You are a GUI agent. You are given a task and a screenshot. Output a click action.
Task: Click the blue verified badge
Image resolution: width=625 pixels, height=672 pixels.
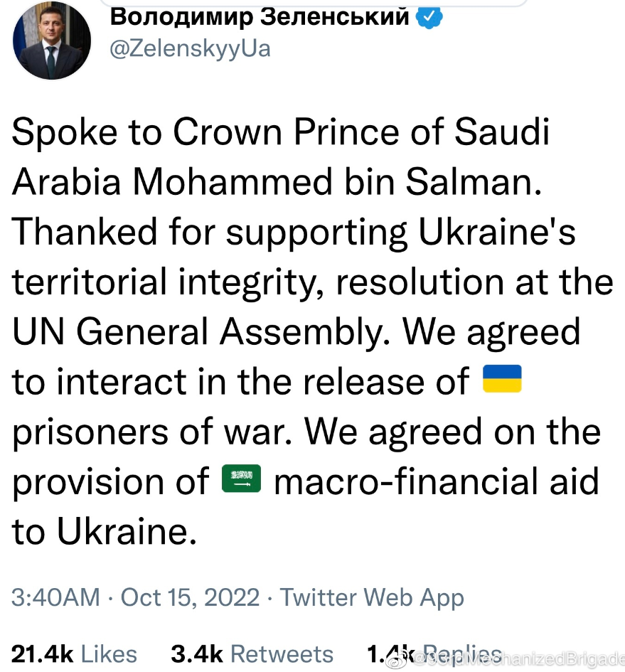tap(429, 17)
